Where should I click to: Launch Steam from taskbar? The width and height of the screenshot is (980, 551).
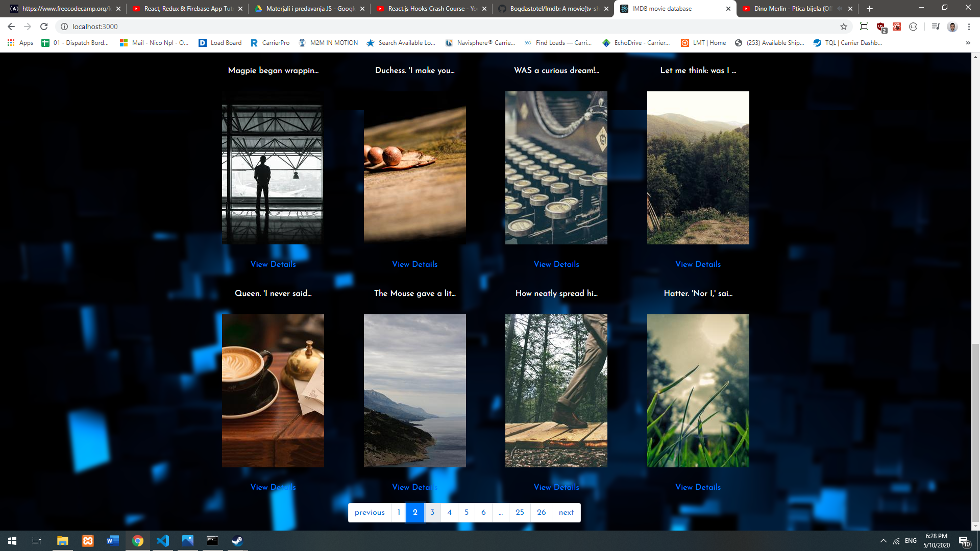tap(237, 541)
